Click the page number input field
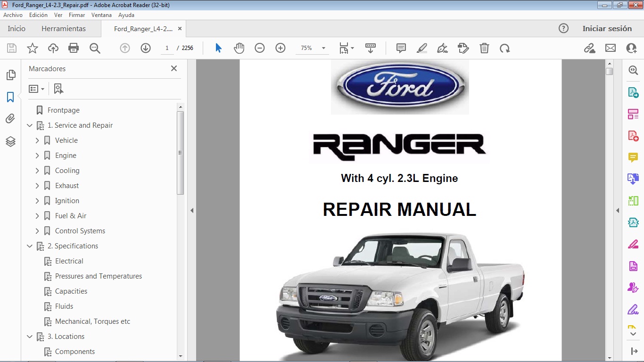Image resolution: width=644 pixels, height=362 pixels. [167, 48]
